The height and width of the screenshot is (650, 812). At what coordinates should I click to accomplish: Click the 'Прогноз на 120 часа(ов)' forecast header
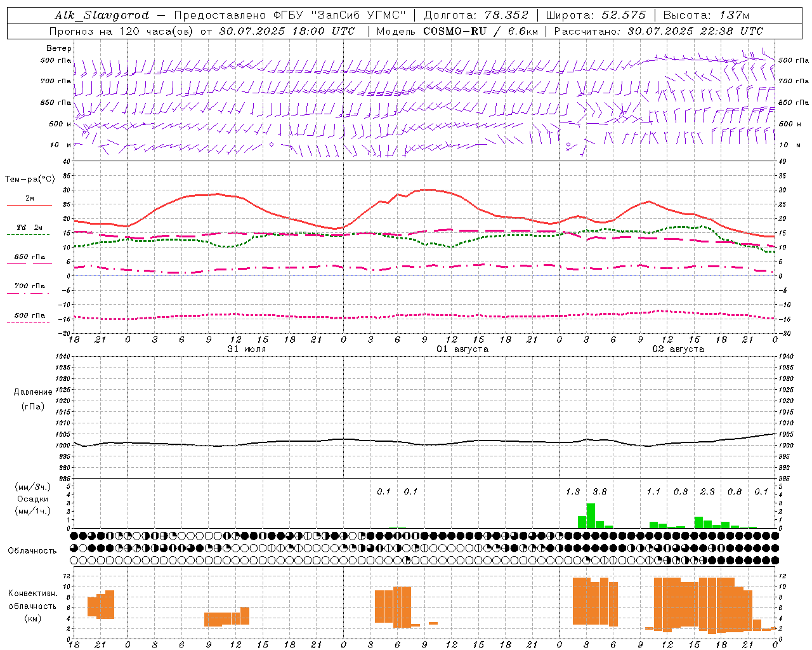tap(121, 31)
